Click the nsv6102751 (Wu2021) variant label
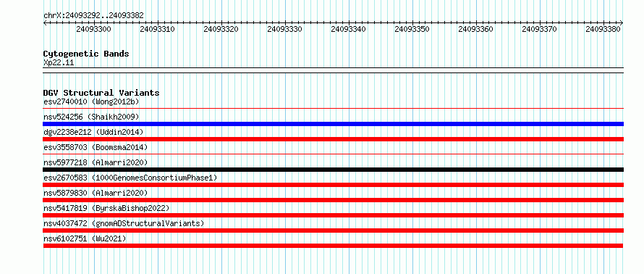The image size is (644, 274). (x=85, y=238)
